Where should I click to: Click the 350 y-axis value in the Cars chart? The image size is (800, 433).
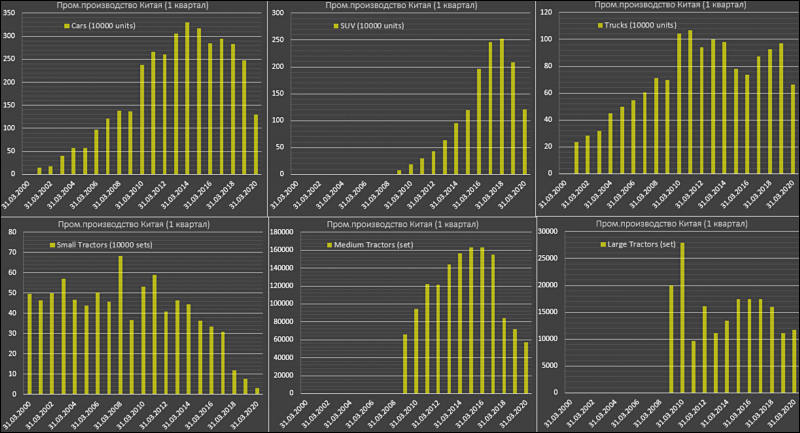point(9,13)
